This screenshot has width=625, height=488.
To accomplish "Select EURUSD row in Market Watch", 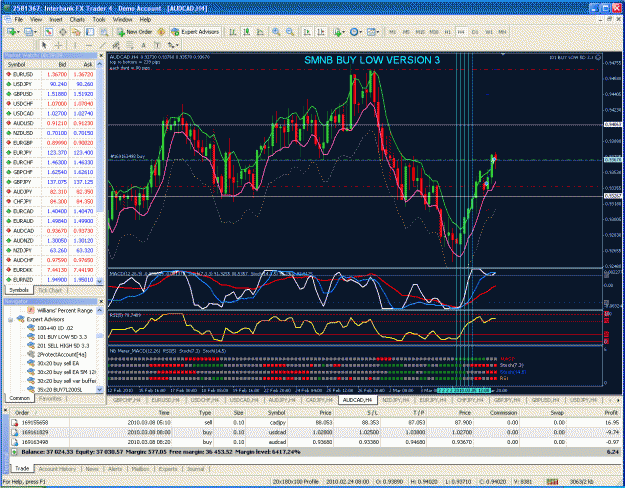I will (50, 74).
